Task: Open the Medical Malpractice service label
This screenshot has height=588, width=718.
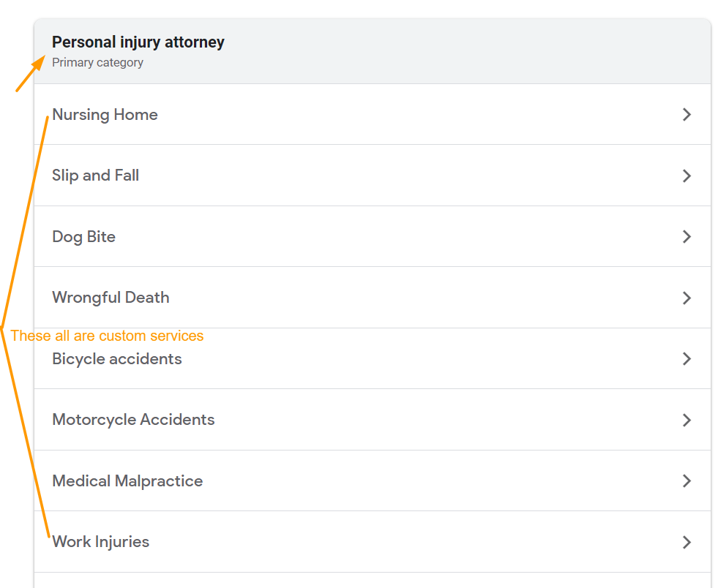Action: [127, 481]
